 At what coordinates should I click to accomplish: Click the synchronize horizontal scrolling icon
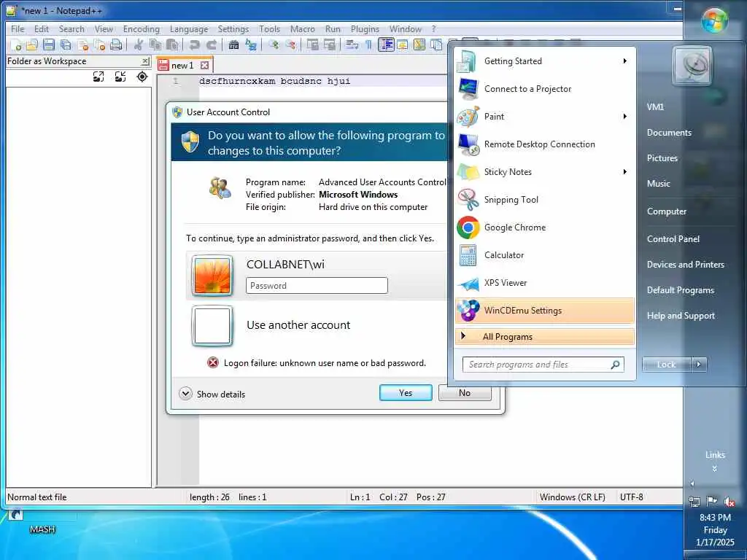point(329,44)
